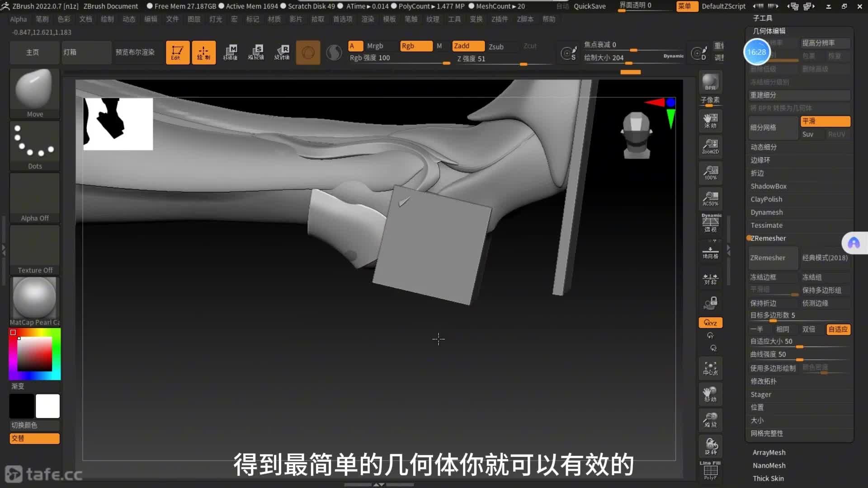Open the Alpha menu
The image size is (868, 488).
tap(19, 19)
